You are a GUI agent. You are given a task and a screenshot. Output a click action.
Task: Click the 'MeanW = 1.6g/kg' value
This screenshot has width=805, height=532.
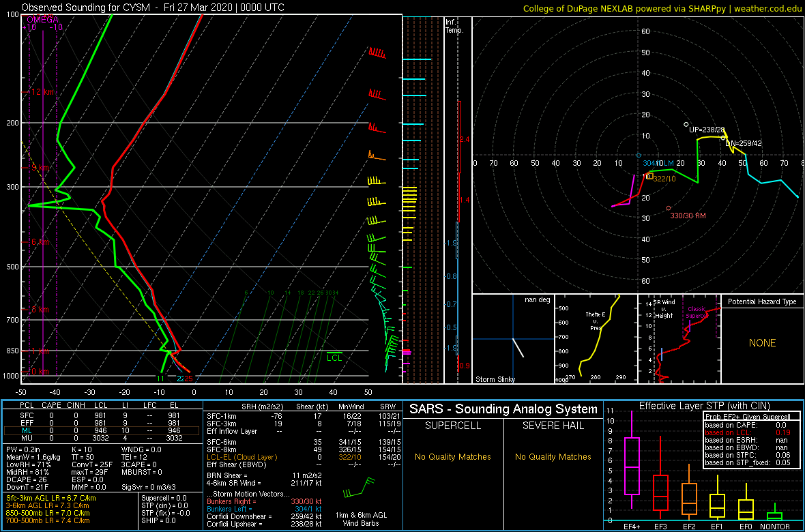click(33, 457)
